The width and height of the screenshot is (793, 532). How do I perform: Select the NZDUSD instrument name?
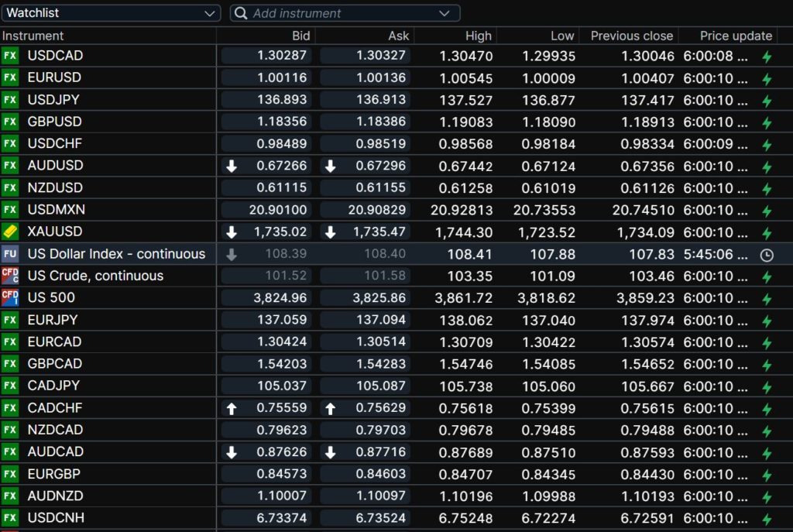55,187
